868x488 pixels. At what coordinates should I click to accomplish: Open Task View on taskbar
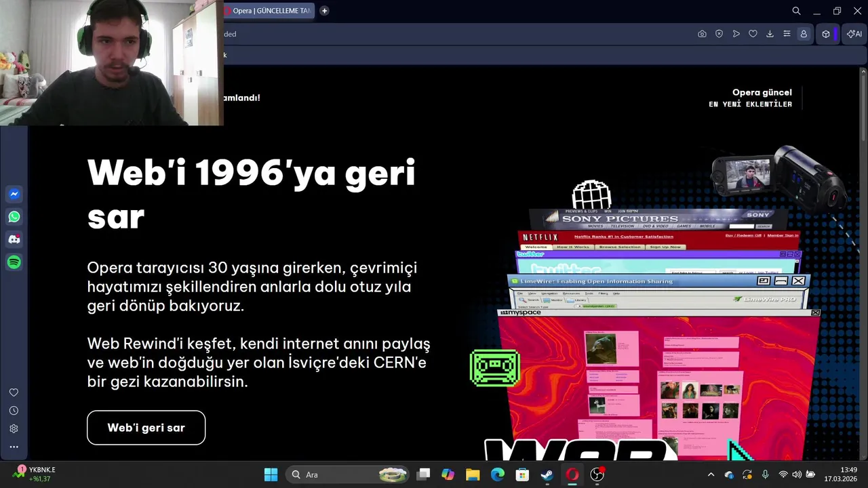pos(423,474)
